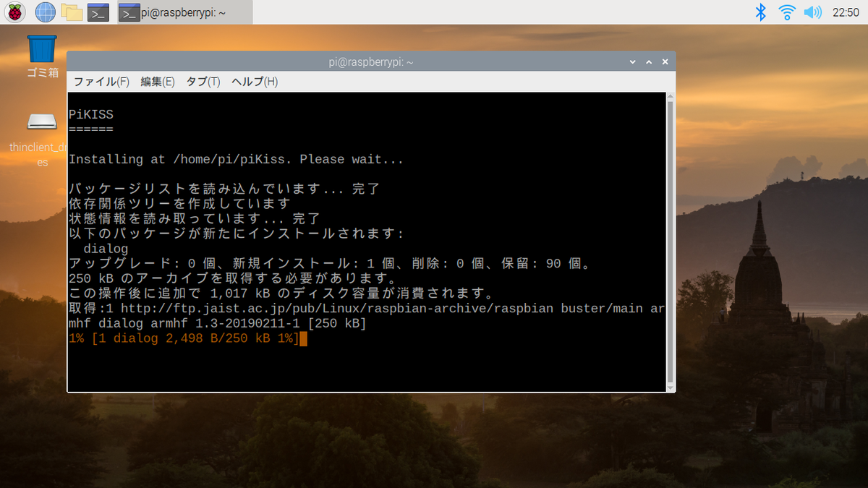Launch a new terminal from the taskbar launcher
The width and height of the screenshot is (868, 488).
tap(96, 12)
